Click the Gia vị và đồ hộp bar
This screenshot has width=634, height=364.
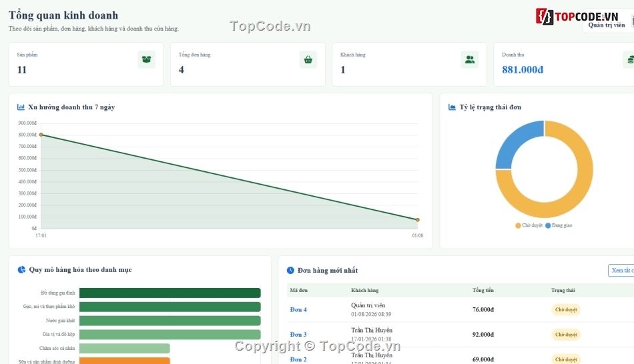point(170,335)
